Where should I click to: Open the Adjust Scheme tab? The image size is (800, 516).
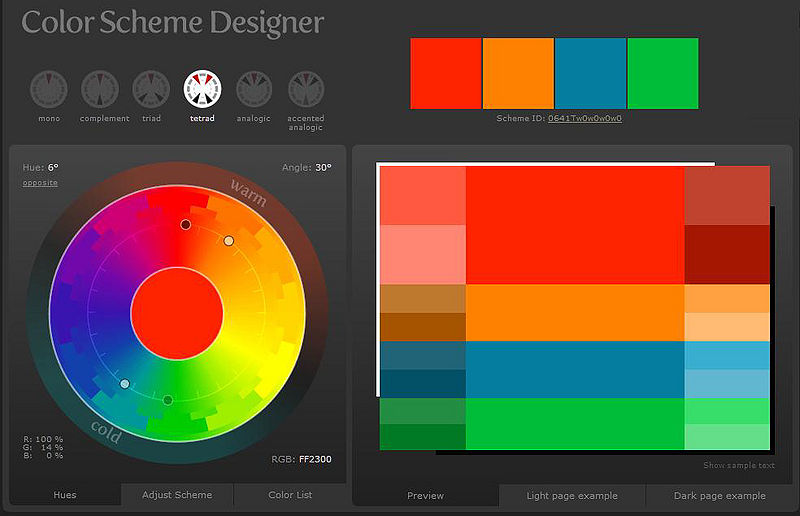(x=177, y=495)
